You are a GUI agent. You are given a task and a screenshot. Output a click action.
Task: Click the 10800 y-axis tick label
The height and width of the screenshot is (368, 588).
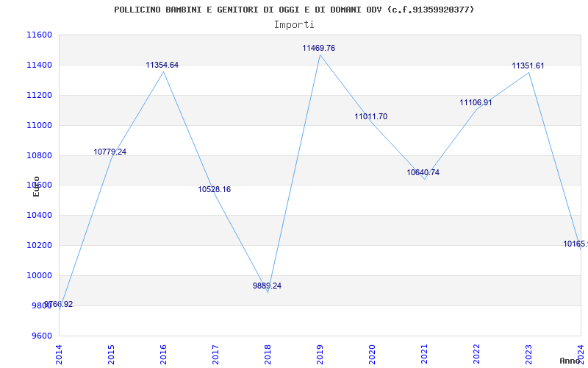(39, 155)
